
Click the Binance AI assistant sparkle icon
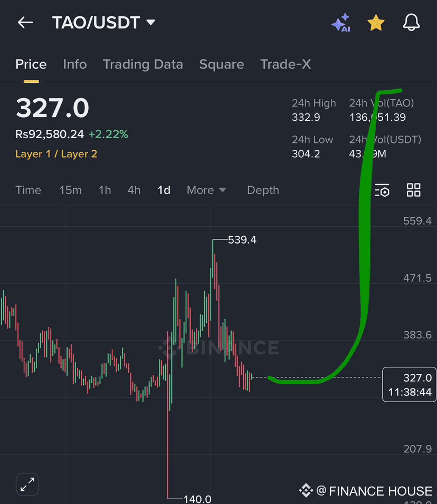341,23
